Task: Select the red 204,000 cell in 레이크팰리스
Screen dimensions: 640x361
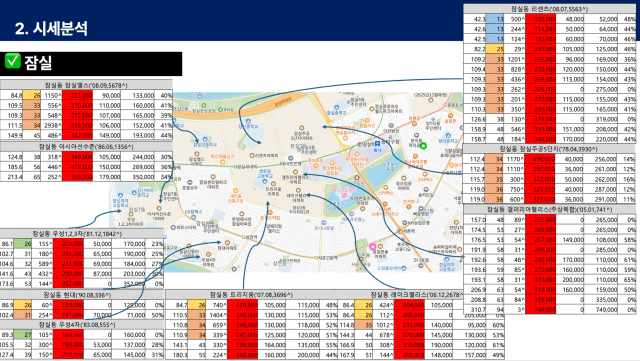Action: 410,305
